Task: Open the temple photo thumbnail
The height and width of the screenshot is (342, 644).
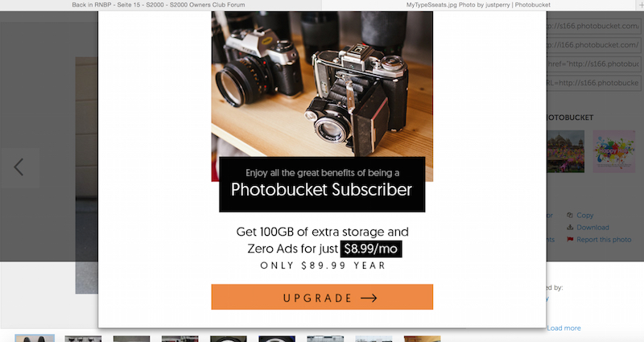Action: (x=566, y=151)
